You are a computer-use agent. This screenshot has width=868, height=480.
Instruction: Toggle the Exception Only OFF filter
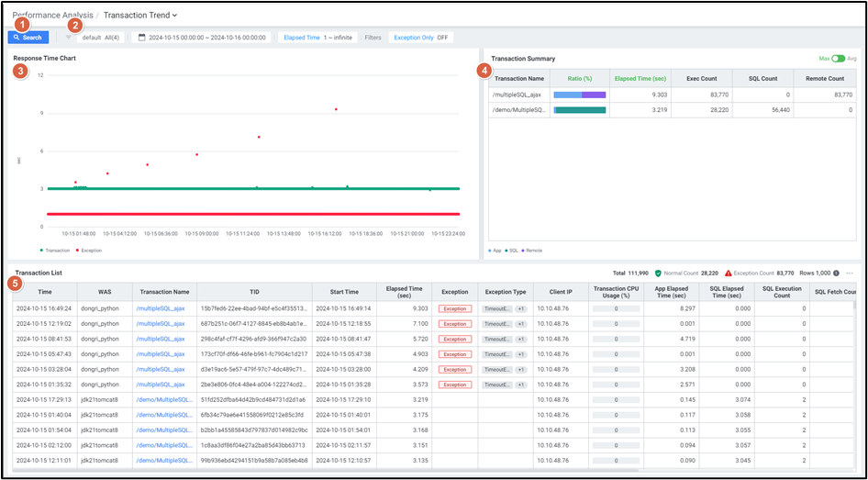tap(420, 38)
